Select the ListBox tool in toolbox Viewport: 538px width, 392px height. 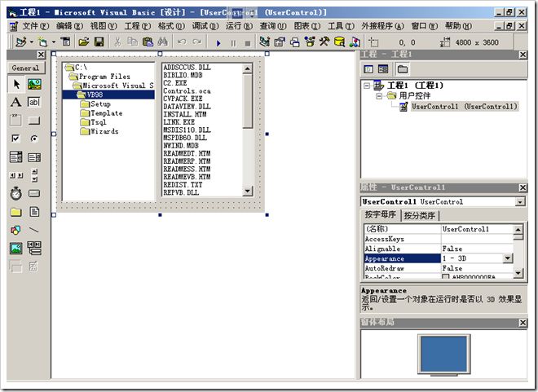pos(34,157)
